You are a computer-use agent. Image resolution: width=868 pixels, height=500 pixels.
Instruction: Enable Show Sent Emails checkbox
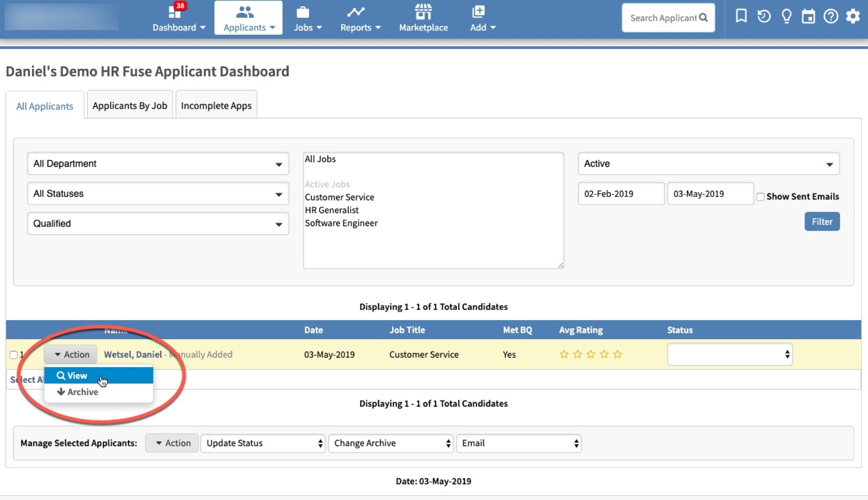(760, 196)
